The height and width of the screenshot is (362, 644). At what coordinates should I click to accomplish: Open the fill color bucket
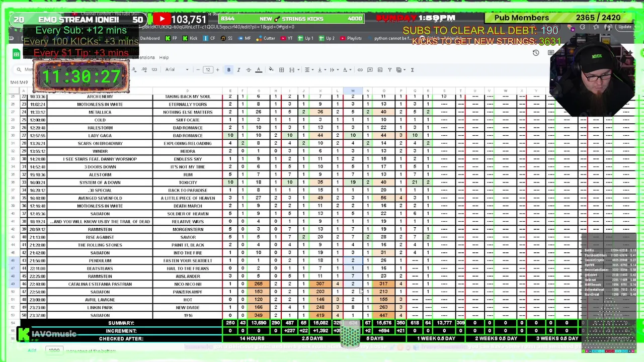pos(271,70)
